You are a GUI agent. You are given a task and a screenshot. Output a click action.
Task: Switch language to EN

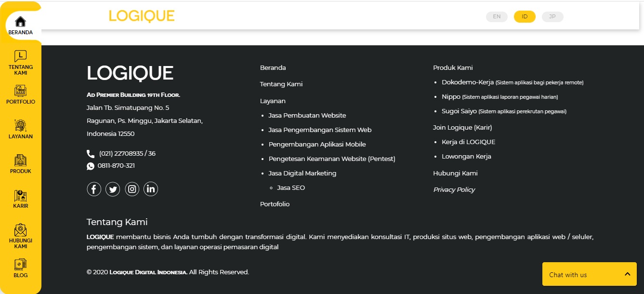[497, 16]
